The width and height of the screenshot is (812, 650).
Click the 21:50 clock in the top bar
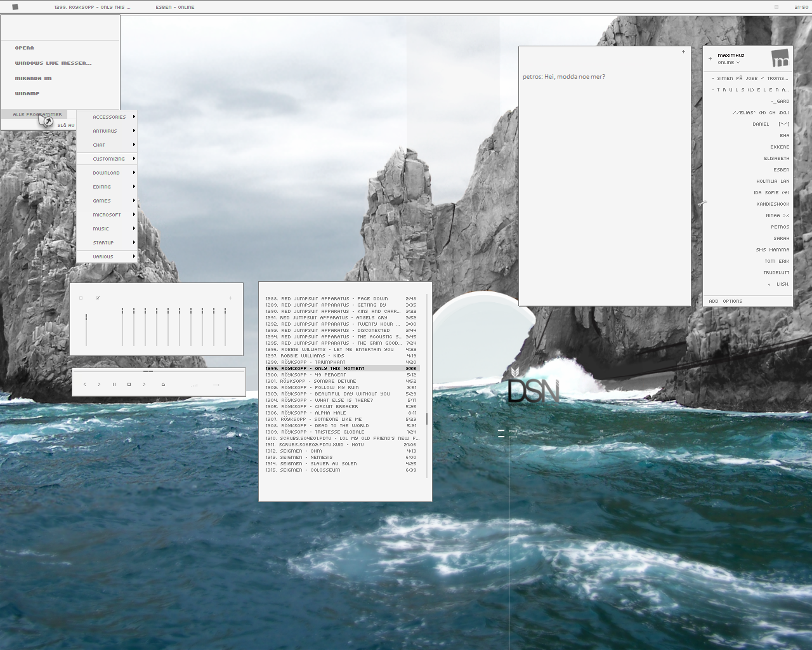801,7
